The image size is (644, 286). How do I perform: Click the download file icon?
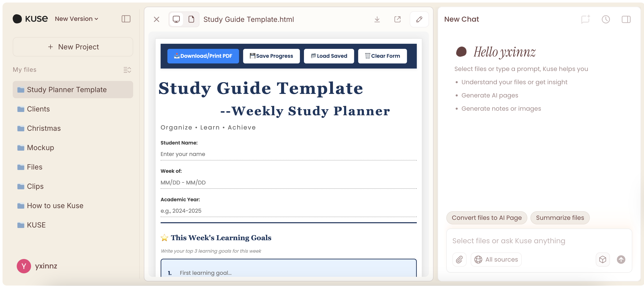377,19
